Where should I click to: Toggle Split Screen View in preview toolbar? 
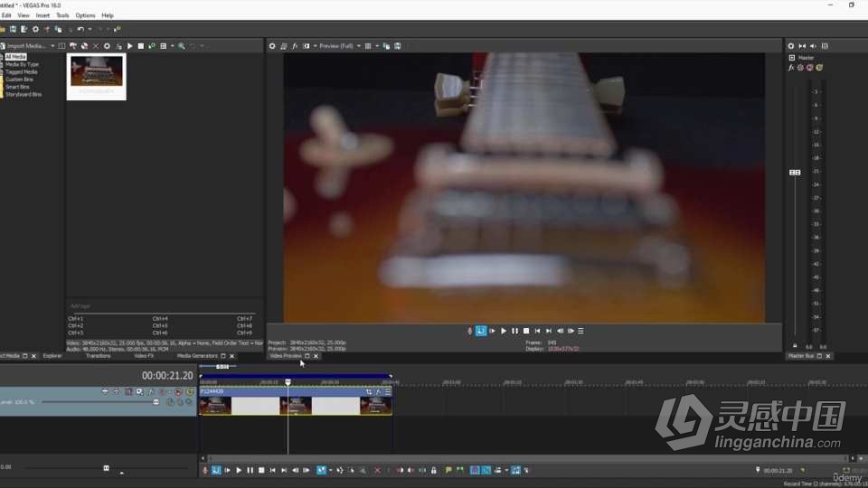[307, 46]
